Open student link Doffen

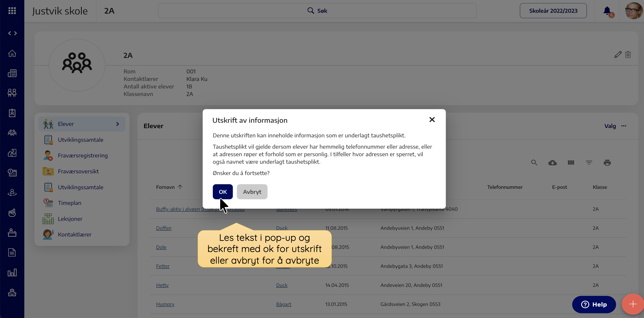164,228
